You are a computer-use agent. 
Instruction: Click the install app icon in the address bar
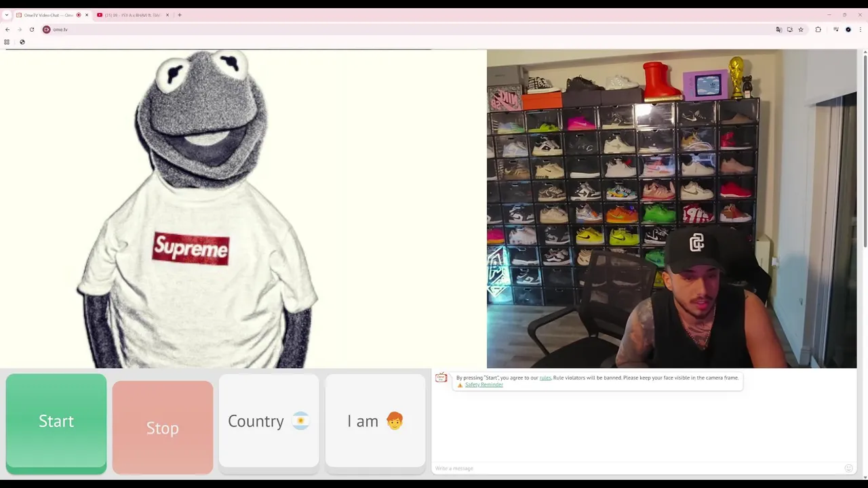click(x=789, y=29)
